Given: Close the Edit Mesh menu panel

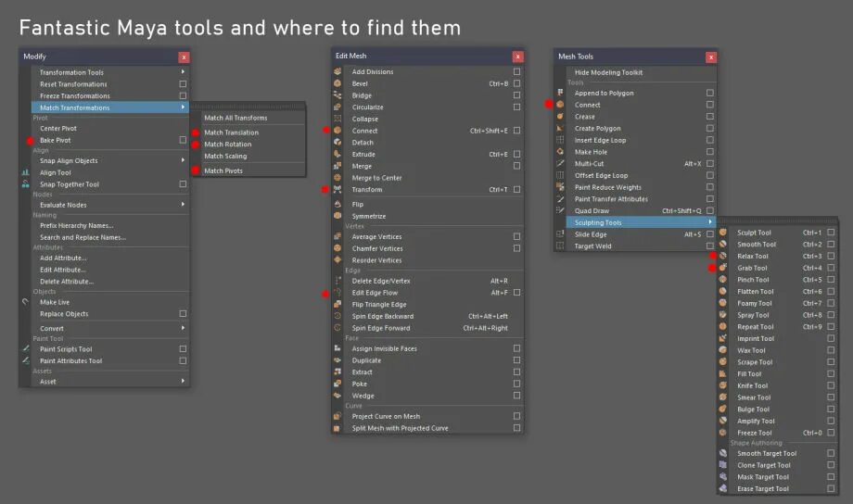Looking at the screenshot, I should tap(518, 57).
